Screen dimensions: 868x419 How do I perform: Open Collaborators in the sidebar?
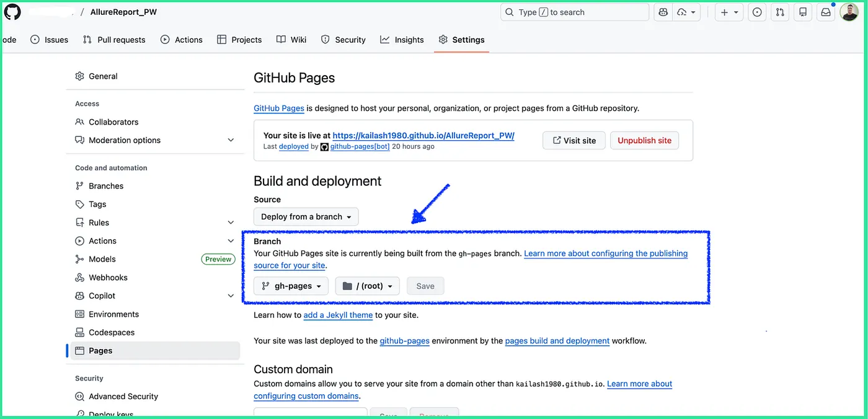(155, 122)
